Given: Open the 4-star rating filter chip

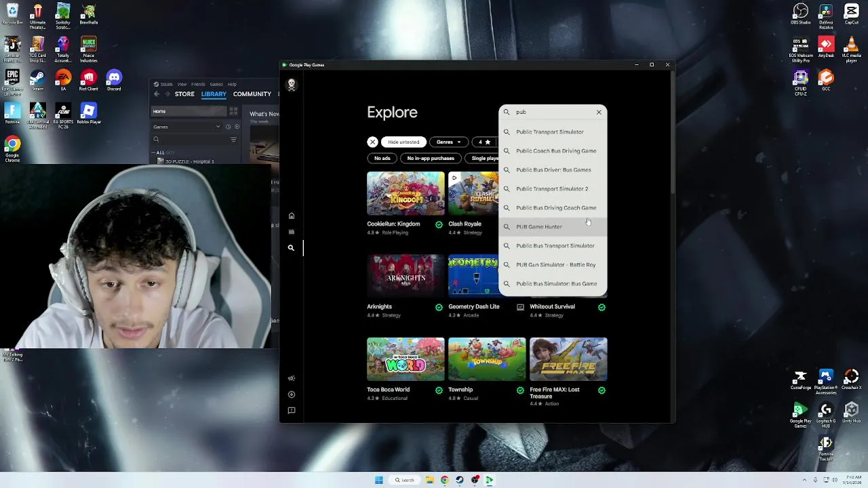Looking at the screenshot, I should pos(485,142).
